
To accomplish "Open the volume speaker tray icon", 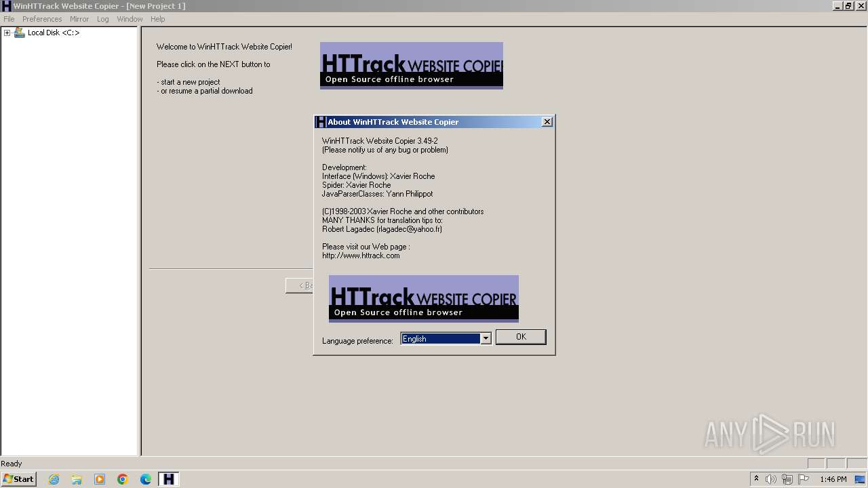I will (x=771, y=479).
